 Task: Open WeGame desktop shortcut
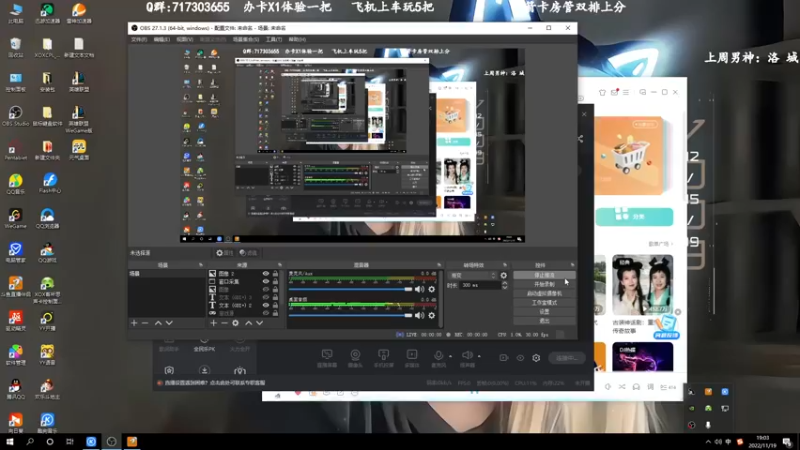[x=15, y=218]
